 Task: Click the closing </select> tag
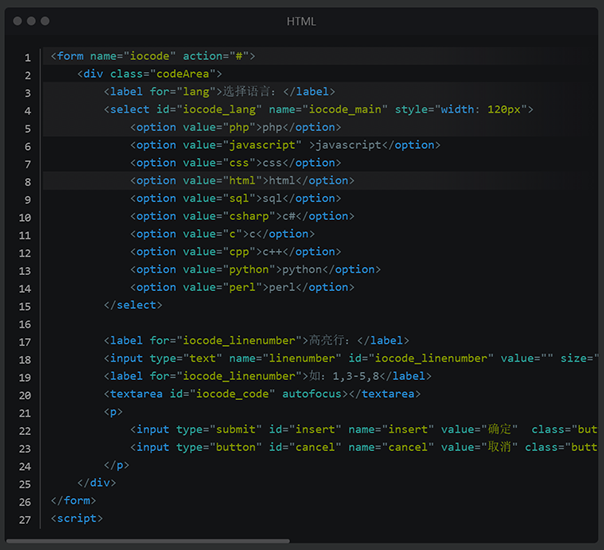tap(133, 305)
